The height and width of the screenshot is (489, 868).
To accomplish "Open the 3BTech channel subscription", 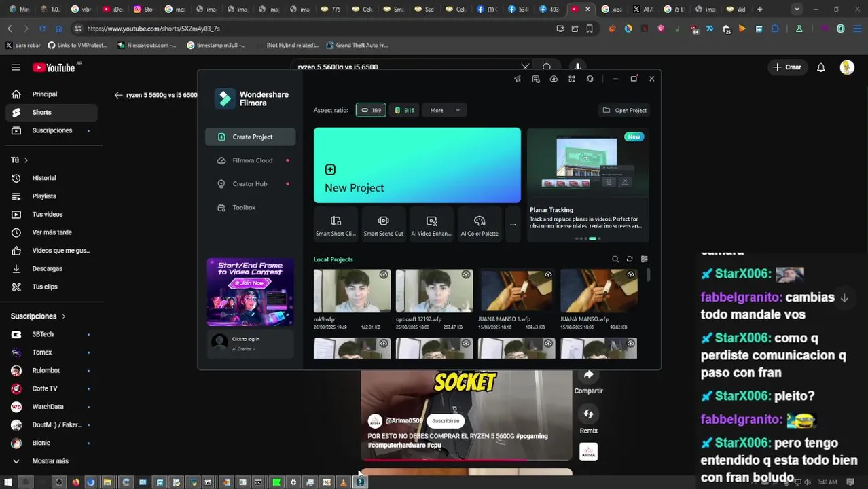I will click(x=51, y=334).
